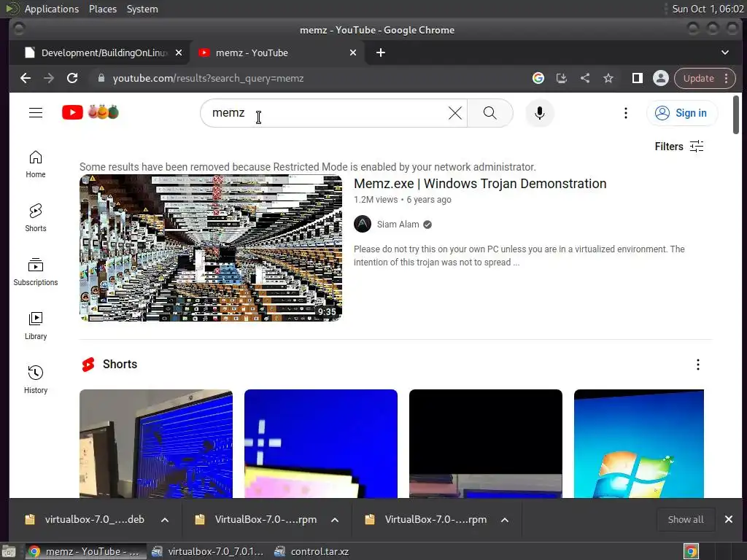Open the Home sidebar item
The width and height of the screenshot is (747, 560).
[x=36, y=164]
